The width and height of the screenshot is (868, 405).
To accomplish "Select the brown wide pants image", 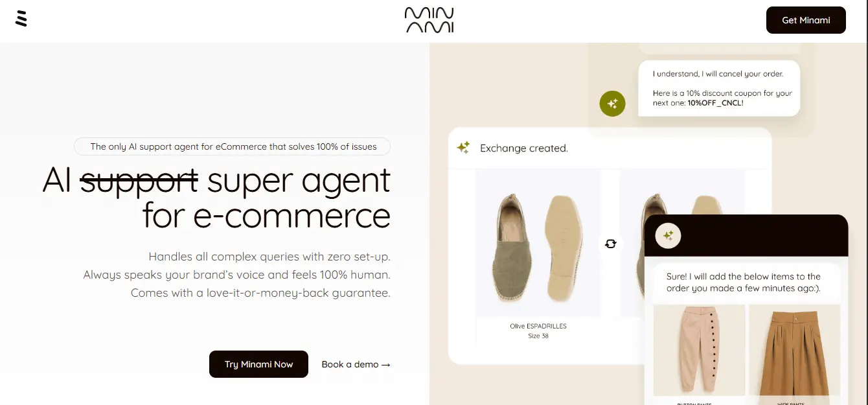I will (x=794, y=350).
